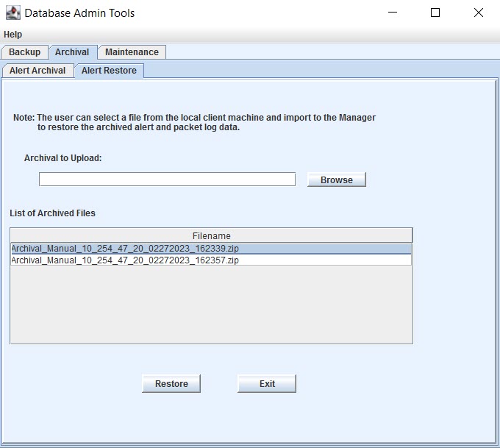Open the Maintenance tab
The width and height of the screenshot is (500, 448).
(x=132, y=52)
